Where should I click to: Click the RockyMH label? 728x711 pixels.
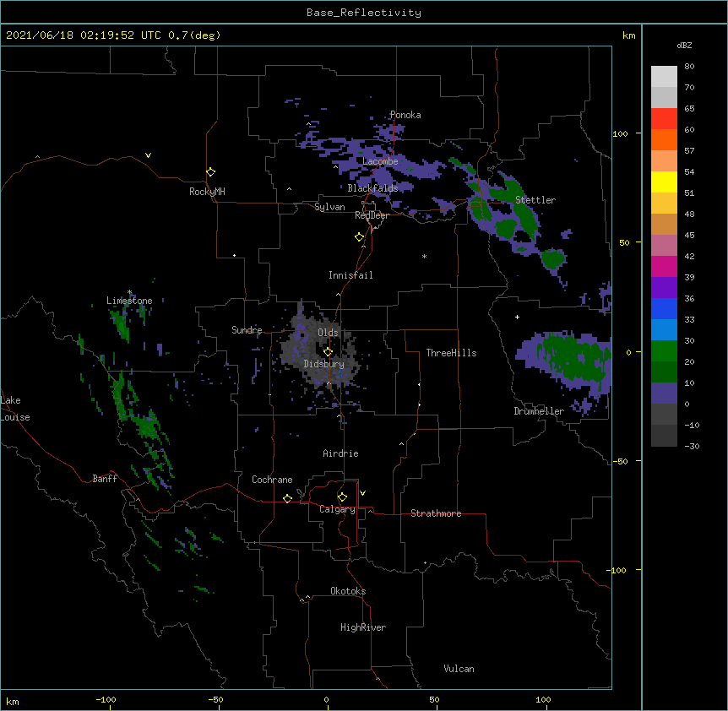tap(207, 192)
